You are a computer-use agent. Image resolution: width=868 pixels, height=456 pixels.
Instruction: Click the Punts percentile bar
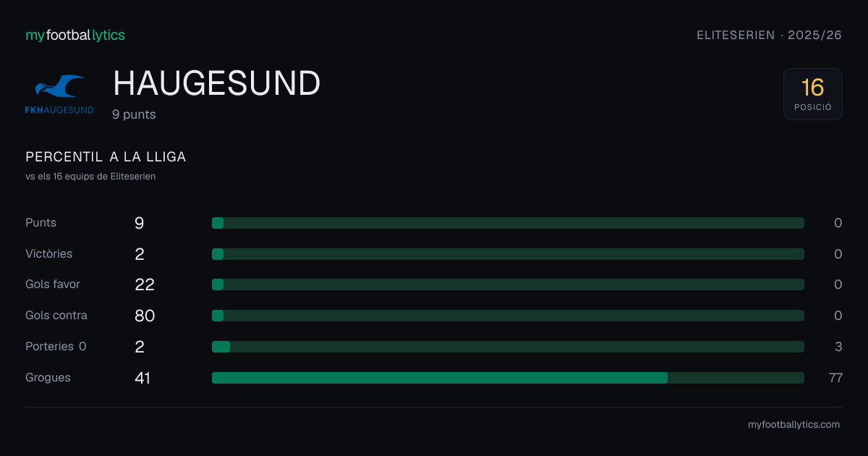click(508, 223)
